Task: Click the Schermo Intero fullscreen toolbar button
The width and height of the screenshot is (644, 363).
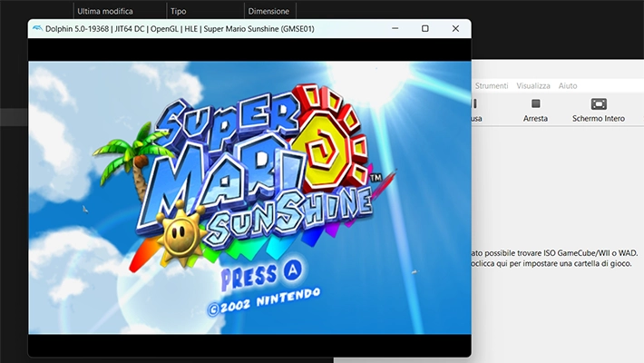Action: [599, 110]
